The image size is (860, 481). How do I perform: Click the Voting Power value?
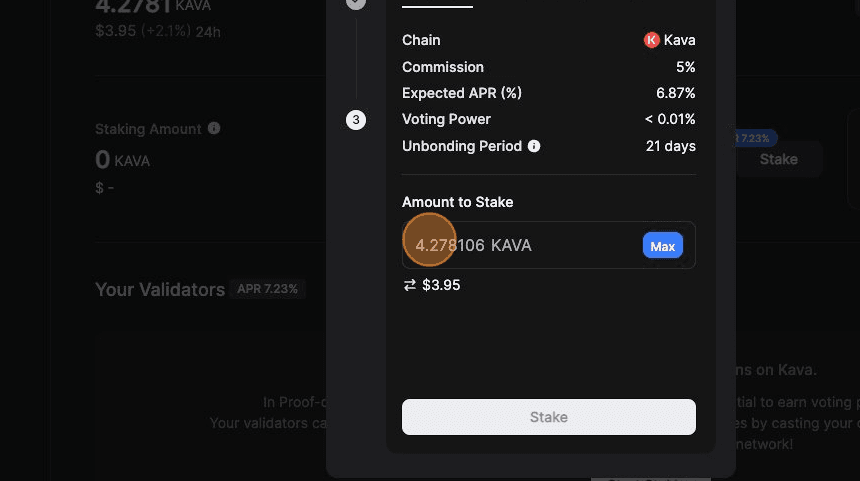pyautogui.click(x=669, y=119)
